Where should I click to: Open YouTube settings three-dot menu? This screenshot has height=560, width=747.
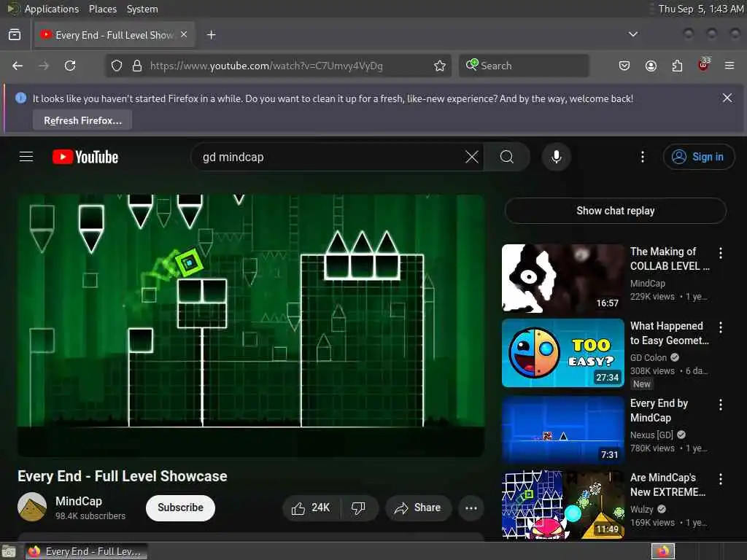[642, 157]
